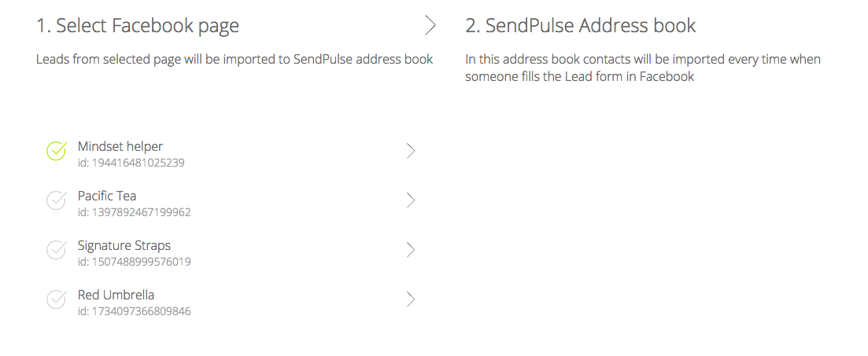Expand the Pacific Tea row arrow
868x356 pixels.
tap(410, 200)
